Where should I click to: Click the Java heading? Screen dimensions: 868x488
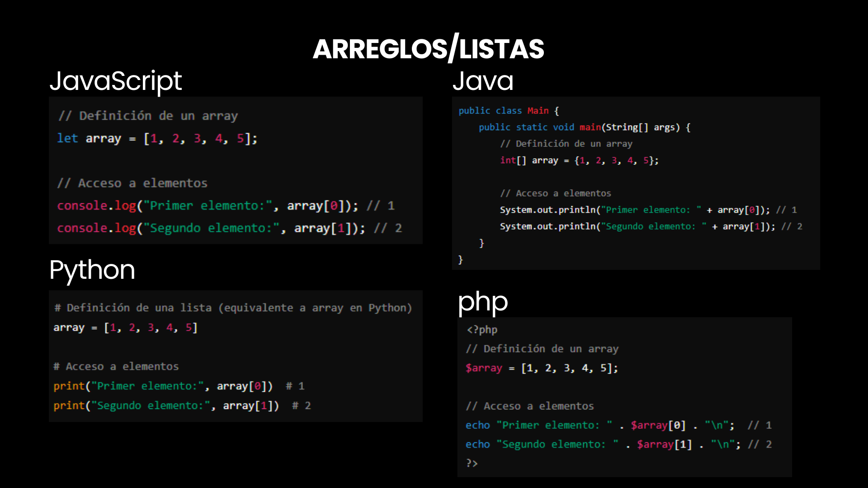(483, 81)
